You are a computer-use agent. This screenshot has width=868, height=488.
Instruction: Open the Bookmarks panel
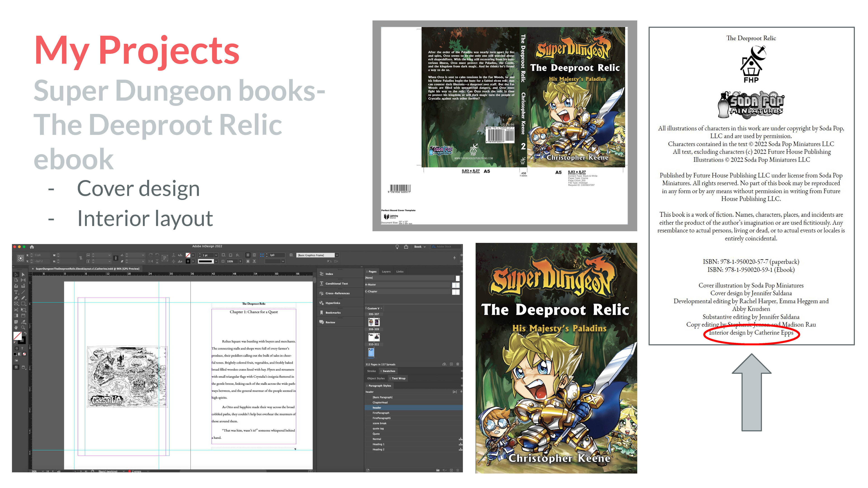(340, 312)
